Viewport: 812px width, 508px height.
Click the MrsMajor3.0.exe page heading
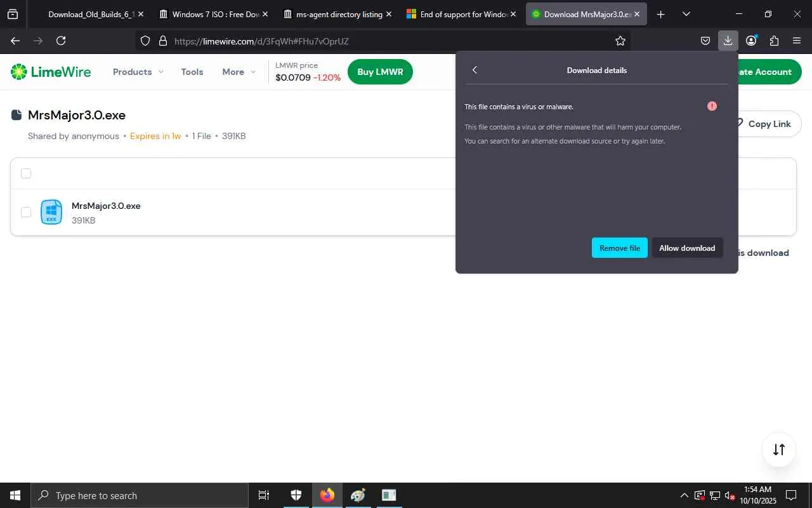click(77, 115)
